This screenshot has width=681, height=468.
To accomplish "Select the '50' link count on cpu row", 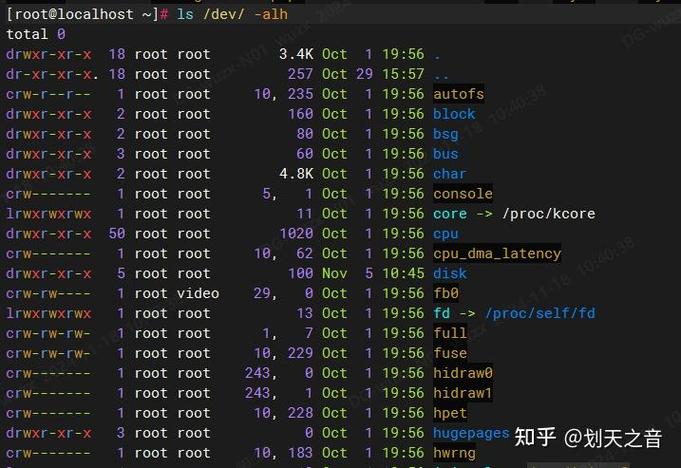I will click(x=117, y=234).
